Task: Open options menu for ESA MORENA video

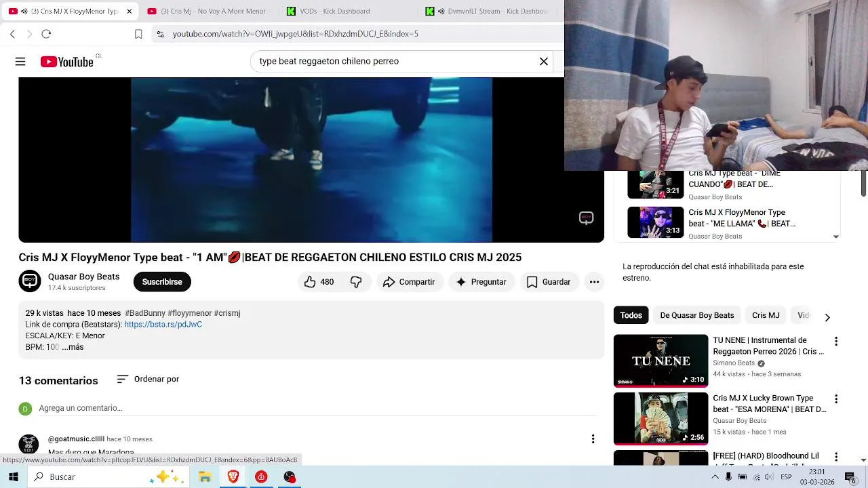Action: [x=836, y=400]
